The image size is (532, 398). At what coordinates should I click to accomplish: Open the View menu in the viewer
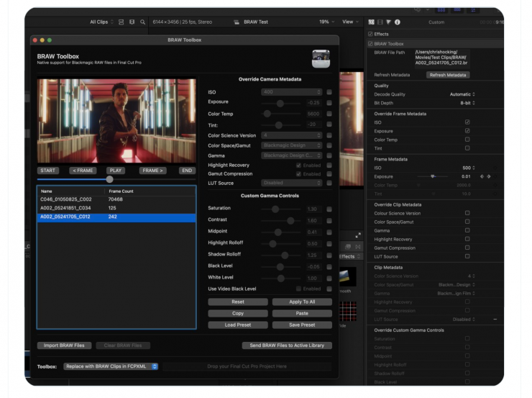point(350,22)
